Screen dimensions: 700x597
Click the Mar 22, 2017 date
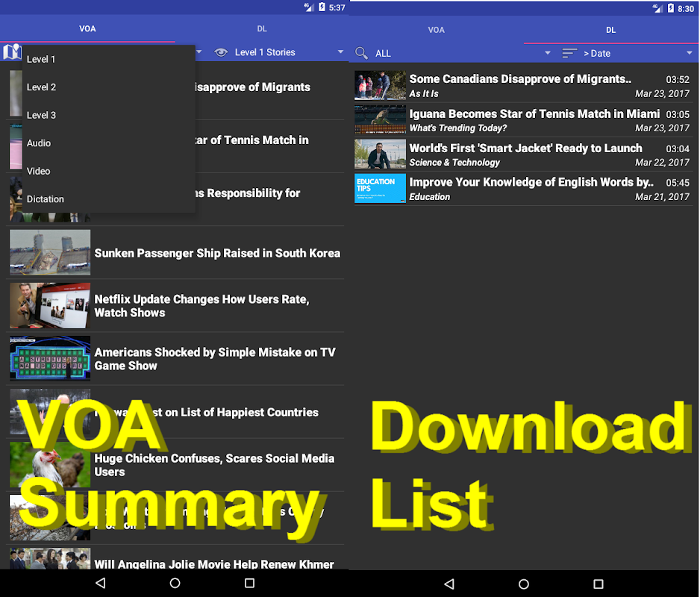click(x=662, y=163)
